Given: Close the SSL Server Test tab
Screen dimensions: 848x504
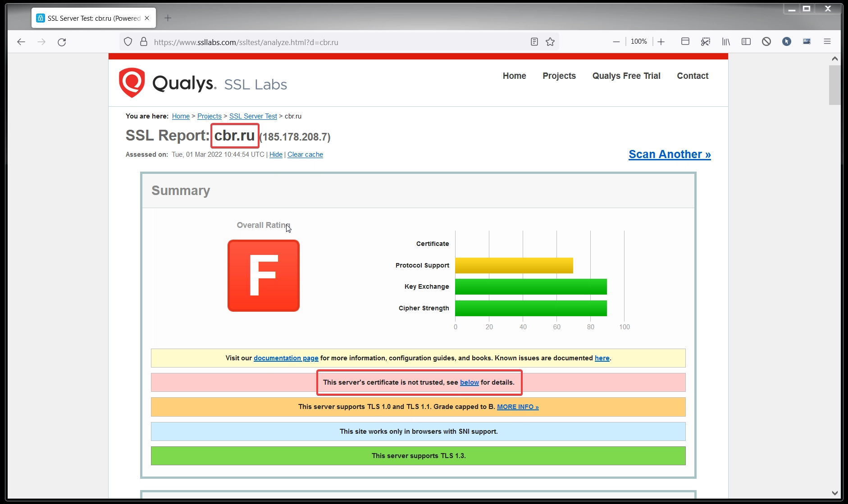Looking at the screenshot, I should tap(147, 18).
